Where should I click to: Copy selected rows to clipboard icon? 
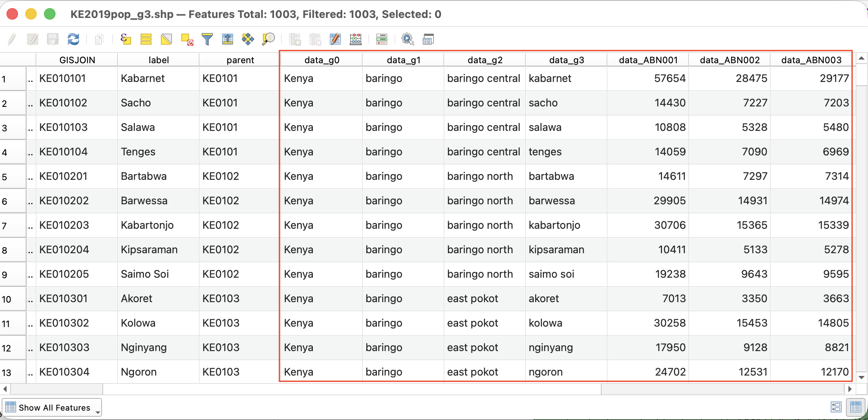pos(99,39)
